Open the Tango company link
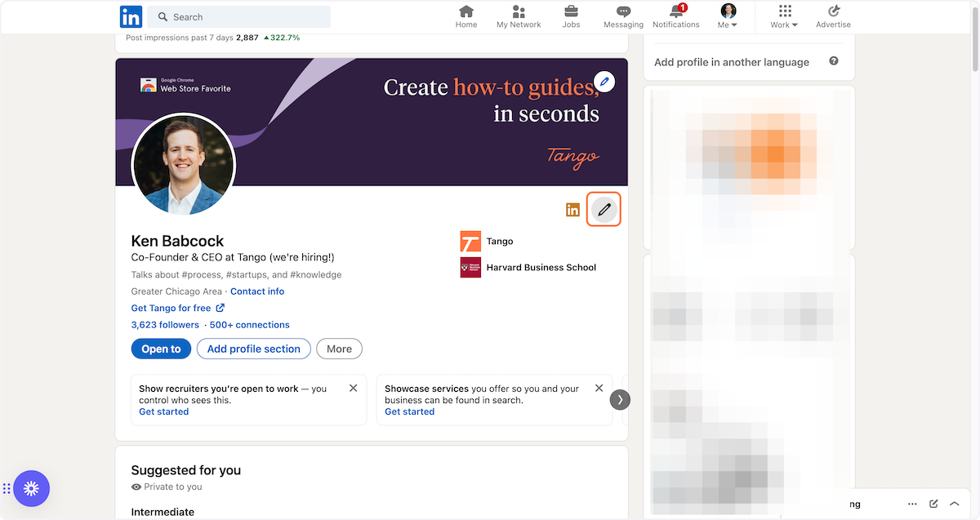The width and height of the screenshot is (980, 520). pyautogui.click(x=500, y=242)
